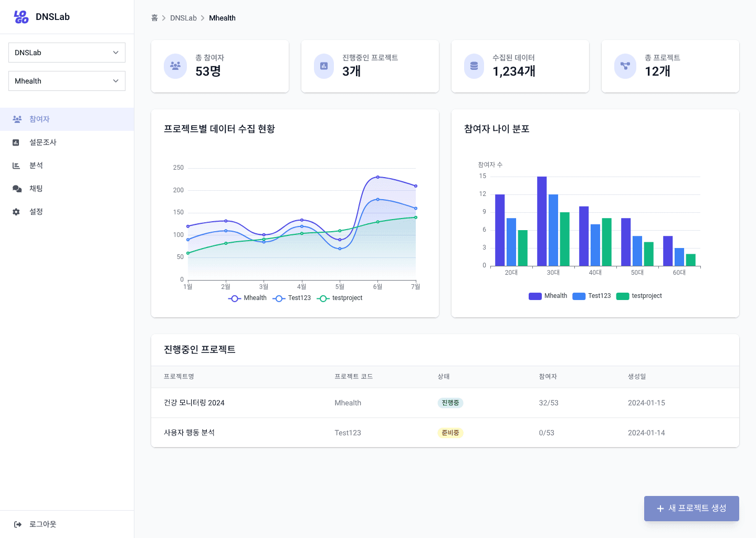Toggle Test123 series in line chart legend
Image resolution: width=756 pixels, height=538 pixels.
point(292,298)
